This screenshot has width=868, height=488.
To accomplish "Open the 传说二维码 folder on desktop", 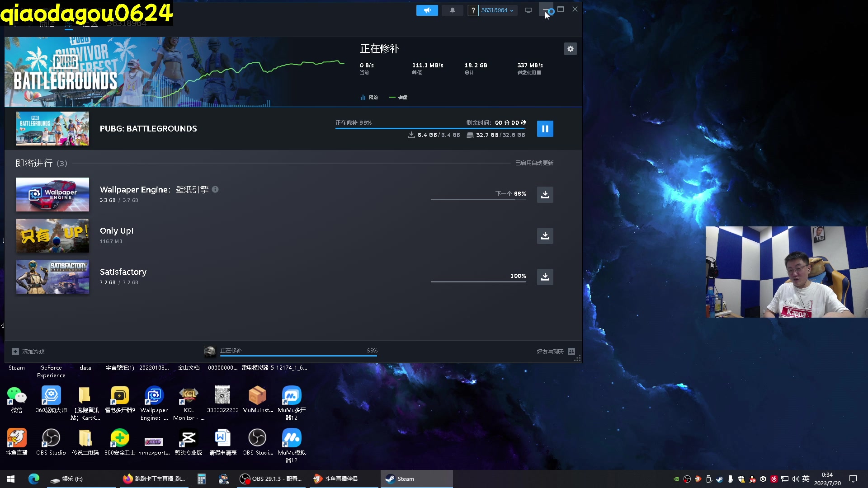I will (85, 442).
